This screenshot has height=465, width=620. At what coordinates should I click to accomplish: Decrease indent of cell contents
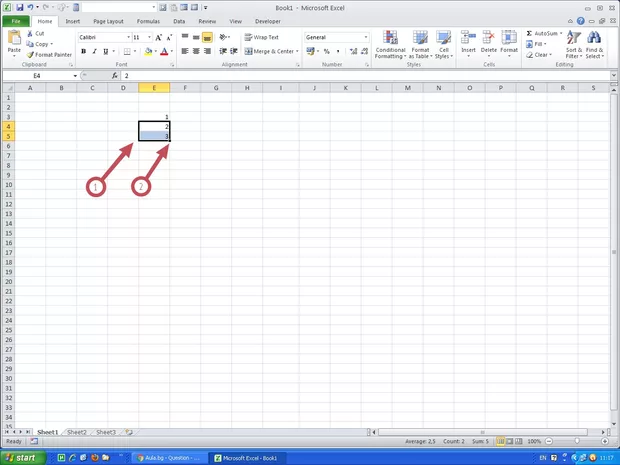(223, 51)
